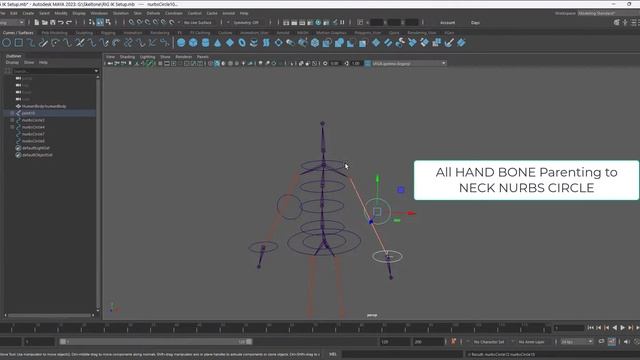Create a polygon cone from shelf
The image size is (640, 360).
(218, 42)
